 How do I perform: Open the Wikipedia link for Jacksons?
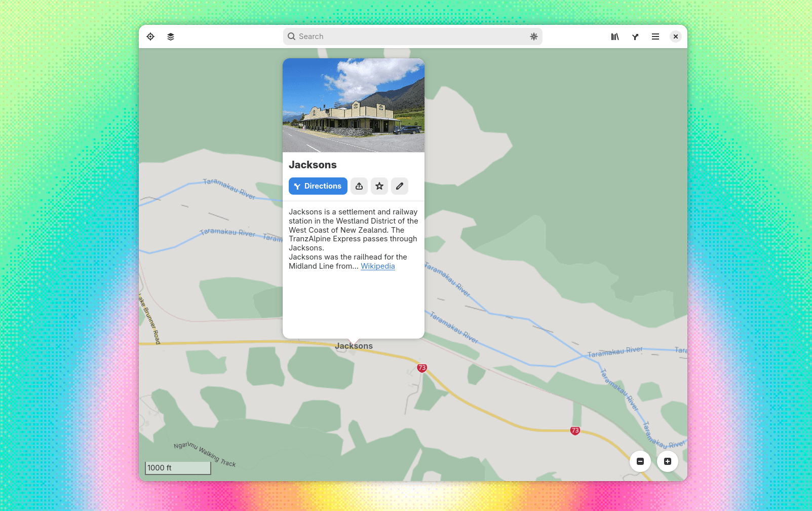pos(377,266)
